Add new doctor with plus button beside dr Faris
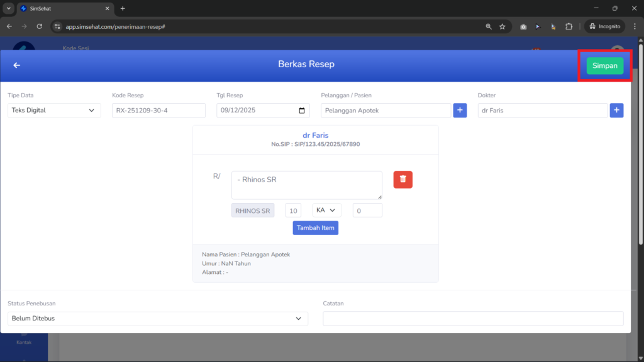Viewport: 644px width, 362px height. (x=616, y=110)
